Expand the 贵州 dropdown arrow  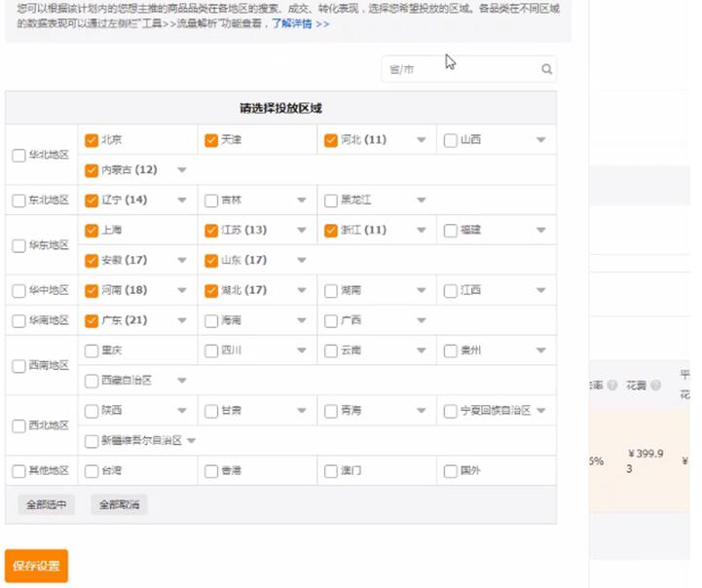540,350
